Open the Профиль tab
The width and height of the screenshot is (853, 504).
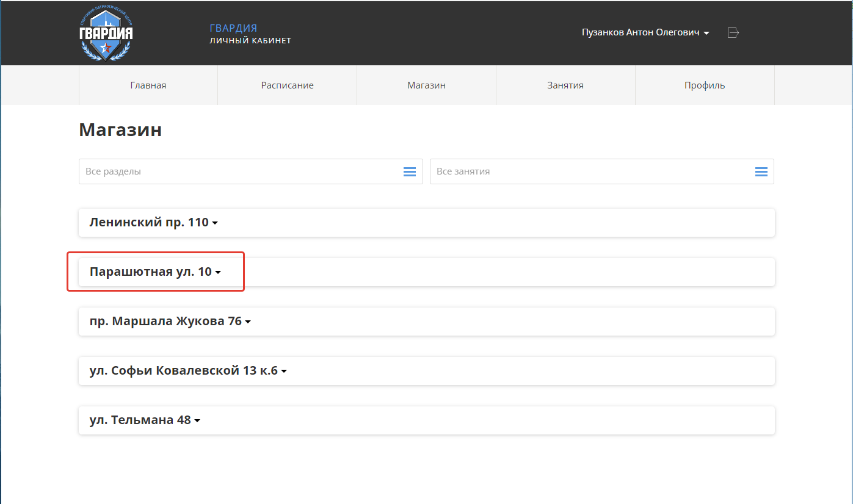705,85
